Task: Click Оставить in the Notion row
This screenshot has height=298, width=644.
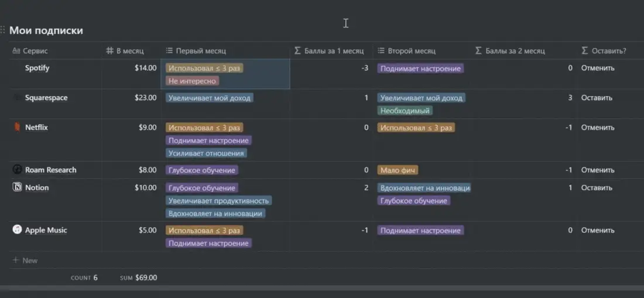Action: [x=597, y=187]
